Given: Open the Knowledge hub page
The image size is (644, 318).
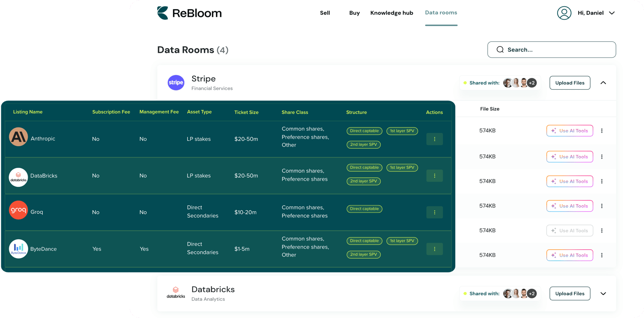Looking at the screenshot, I should click(x=392, y=13).
